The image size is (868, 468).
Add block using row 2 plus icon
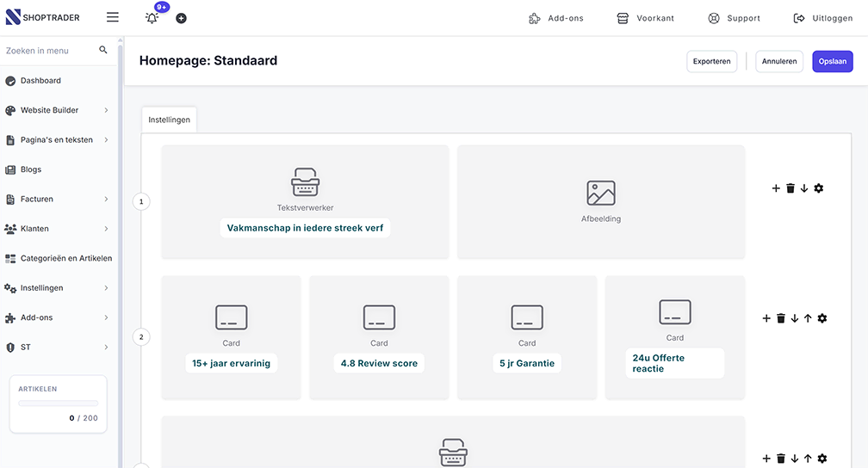pos(766,318)
